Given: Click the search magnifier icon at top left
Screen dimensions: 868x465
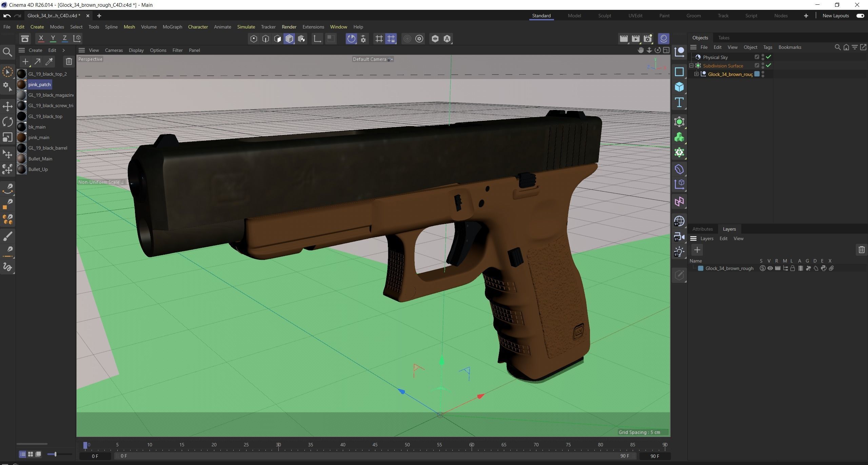Looking at the screenshot, I should [7, 52].
